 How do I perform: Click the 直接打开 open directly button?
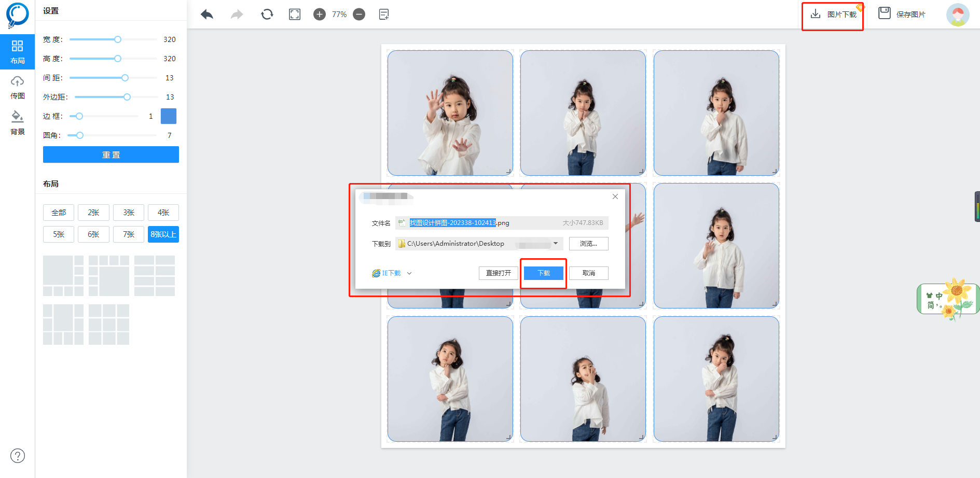click(x=499, y=273)
